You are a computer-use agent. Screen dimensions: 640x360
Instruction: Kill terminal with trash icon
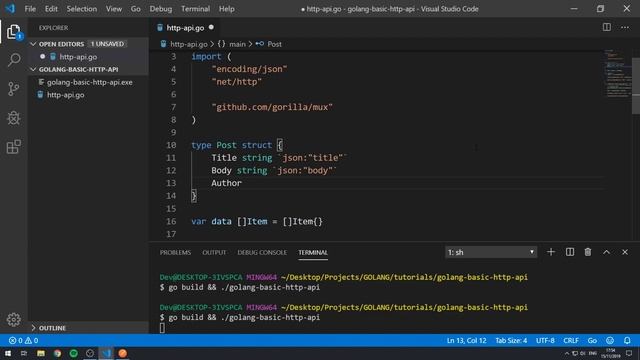(x=588, y=252)
